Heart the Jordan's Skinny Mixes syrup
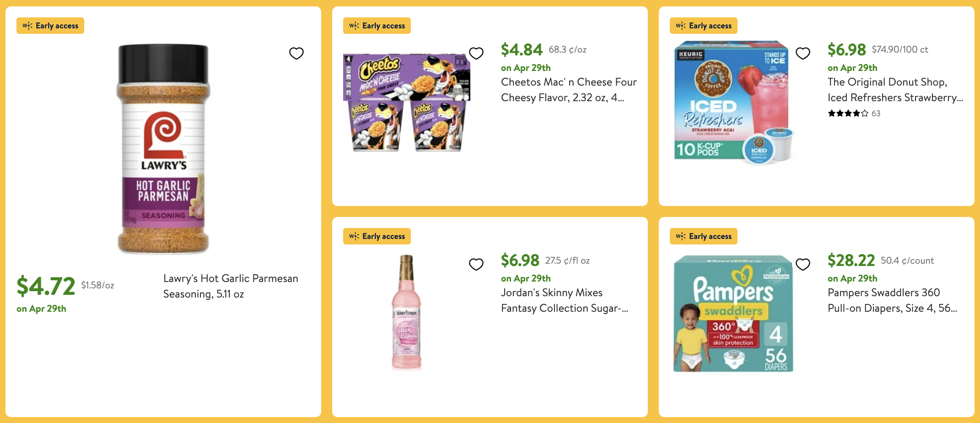Screen dimensions: 980x423 click(476, 264)
